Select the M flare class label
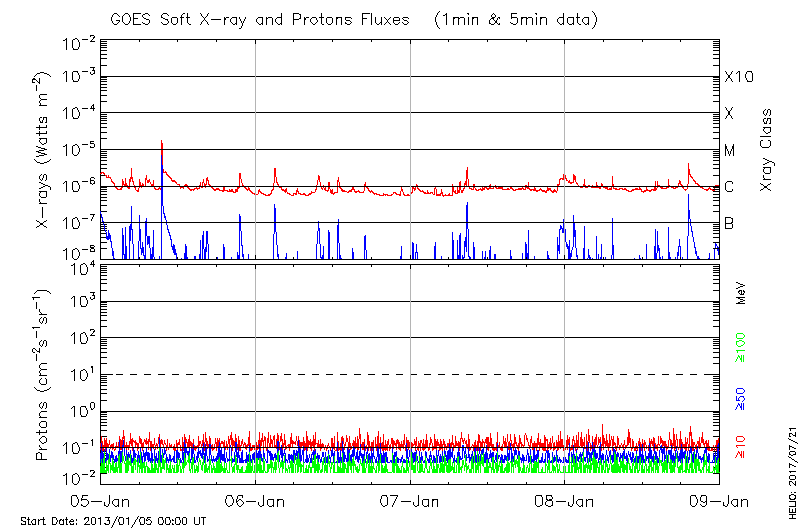The height and width of the screenshot is (530, 800). (x=730, y=151)
